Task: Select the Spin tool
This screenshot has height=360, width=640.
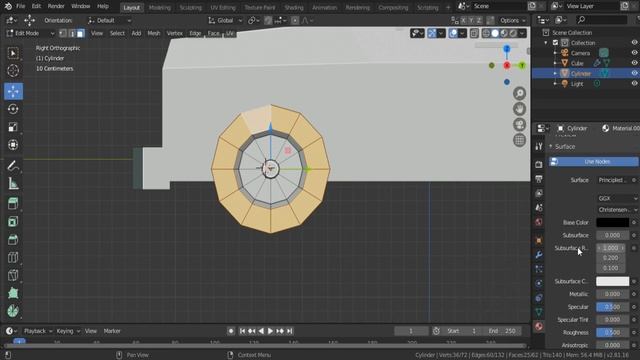Action: pos(13,311)
